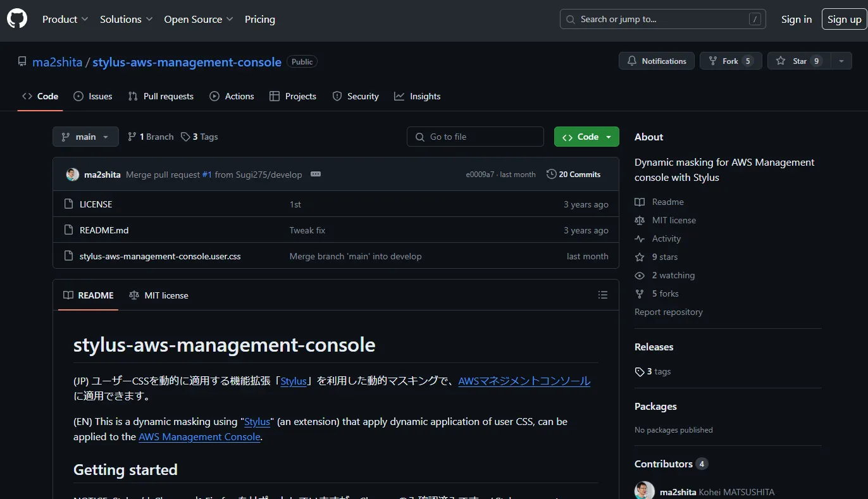Click the Sign in link

tap(797, 20)
